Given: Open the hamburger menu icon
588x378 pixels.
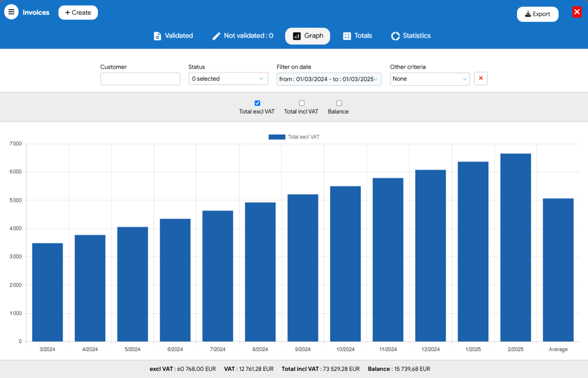Looking at the screenshot, I should 11,12.
